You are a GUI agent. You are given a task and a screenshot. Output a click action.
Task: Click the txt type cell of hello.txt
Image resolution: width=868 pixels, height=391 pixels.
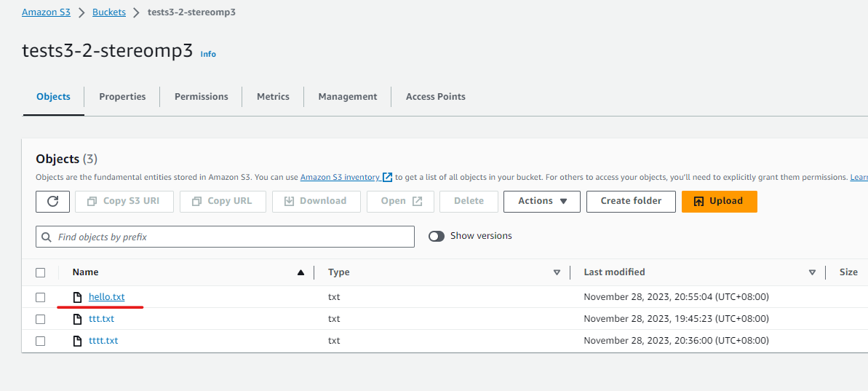tap(334, 297)
